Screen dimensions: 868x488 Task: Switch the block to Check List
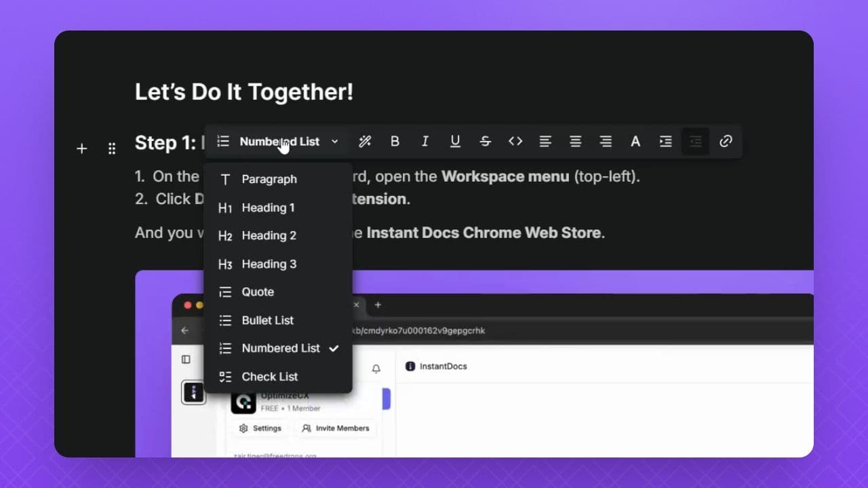click(269, 376)
